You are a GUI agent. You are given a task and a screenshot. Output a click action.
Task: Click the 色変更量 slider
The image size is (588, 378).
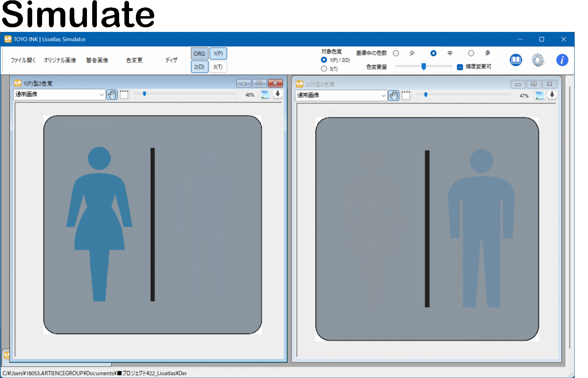(x=423, y=66)
